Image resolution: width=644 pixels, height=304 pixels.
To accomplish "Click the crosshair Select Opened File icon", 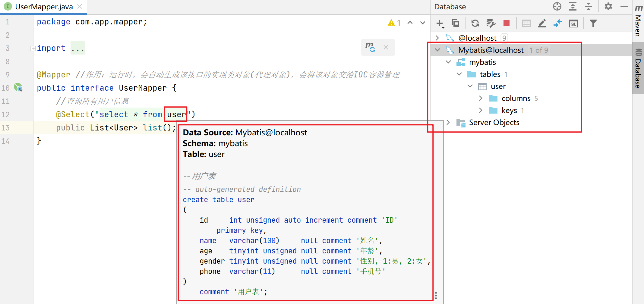I will [x=557, y=6].
